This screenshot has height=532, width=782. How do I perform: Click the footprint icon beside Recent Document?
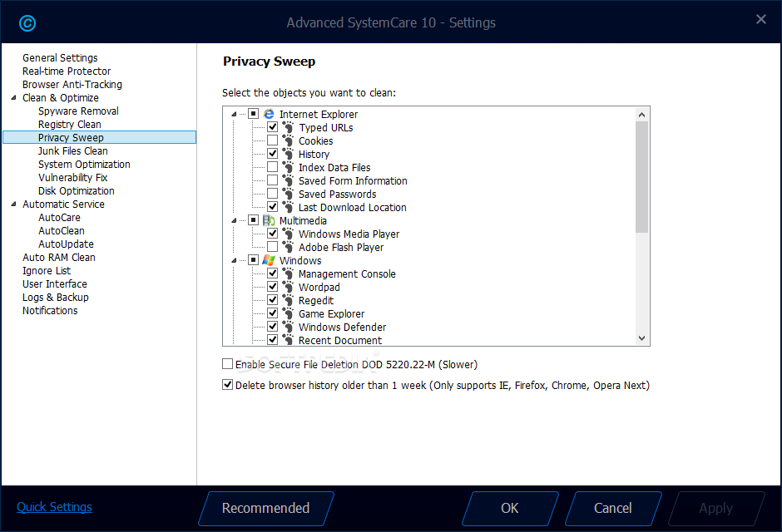coord(288,340)
